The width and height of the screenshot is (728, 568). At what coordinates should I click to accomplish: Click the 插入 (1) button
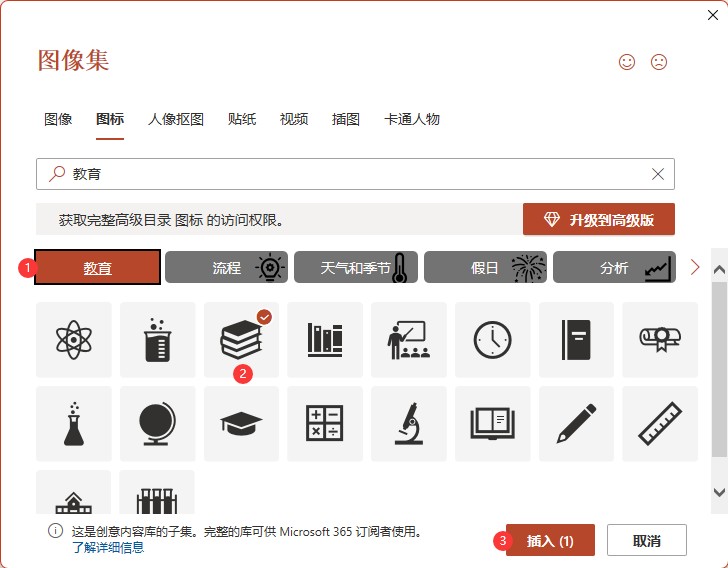click(550, 541)
